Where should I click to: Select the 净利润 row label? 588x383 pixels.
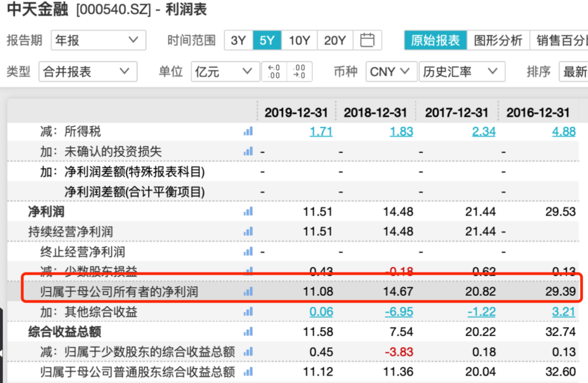[46, 212]
